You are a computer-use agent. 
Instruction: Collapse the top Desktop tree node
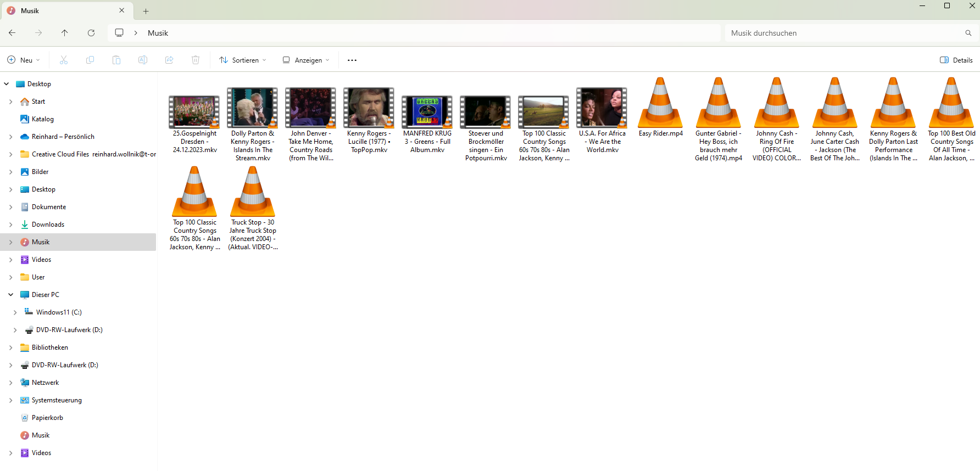[6, 84]
